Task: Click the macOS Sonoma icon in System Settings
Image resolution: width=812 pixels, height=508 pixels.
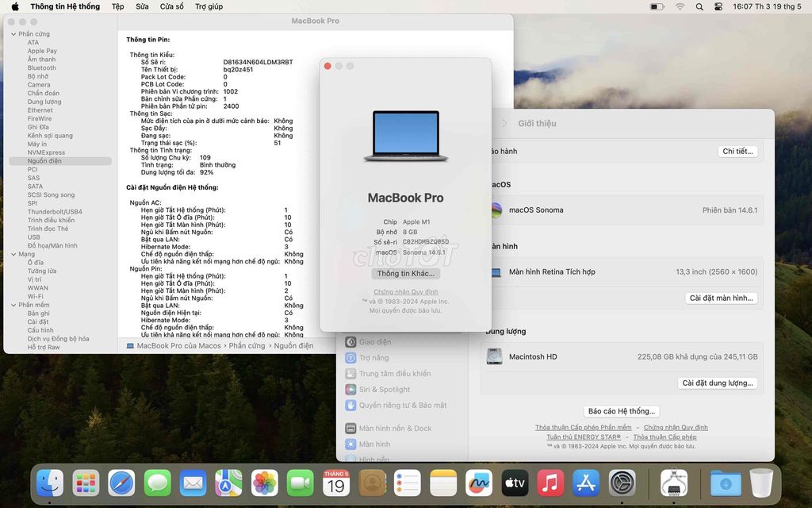Action: point(496,210)
